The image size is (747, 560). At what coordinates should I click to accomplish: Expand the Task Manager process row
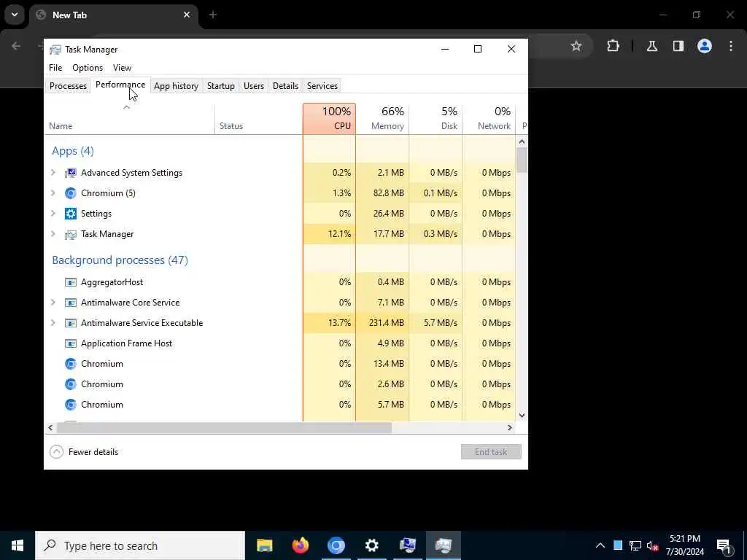point(53,234)
